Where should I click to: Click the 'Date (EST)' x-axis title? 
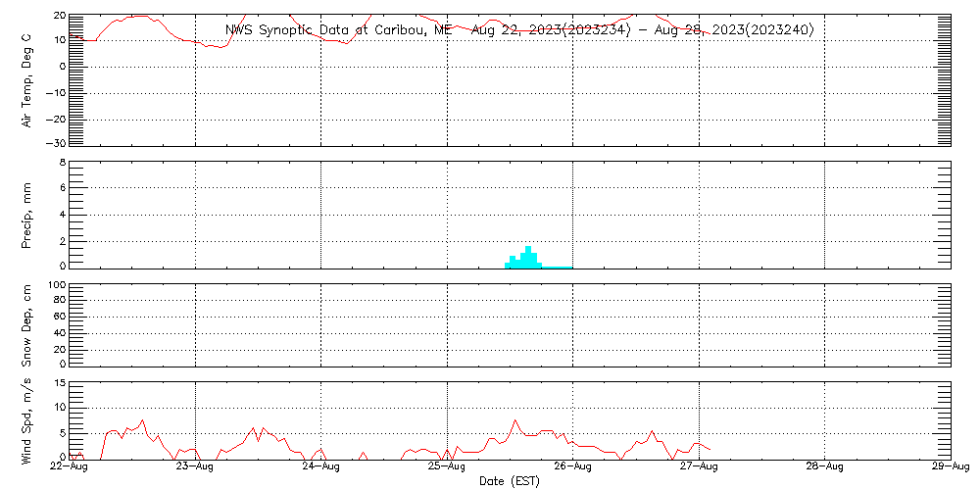(510, 481)
